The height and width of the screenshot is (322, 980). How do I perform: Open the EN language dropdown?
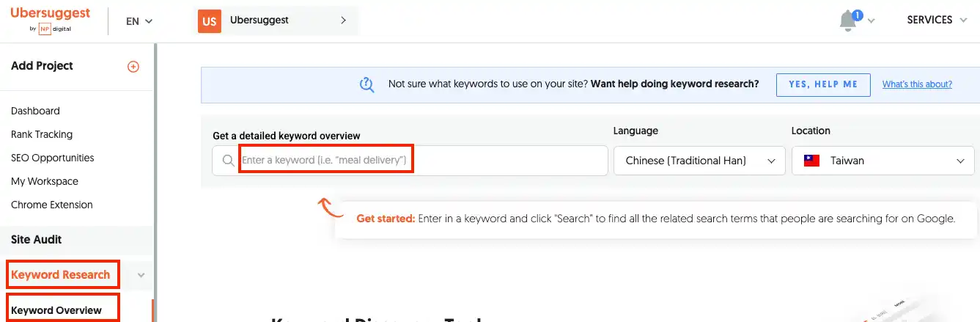click(139, 21)
